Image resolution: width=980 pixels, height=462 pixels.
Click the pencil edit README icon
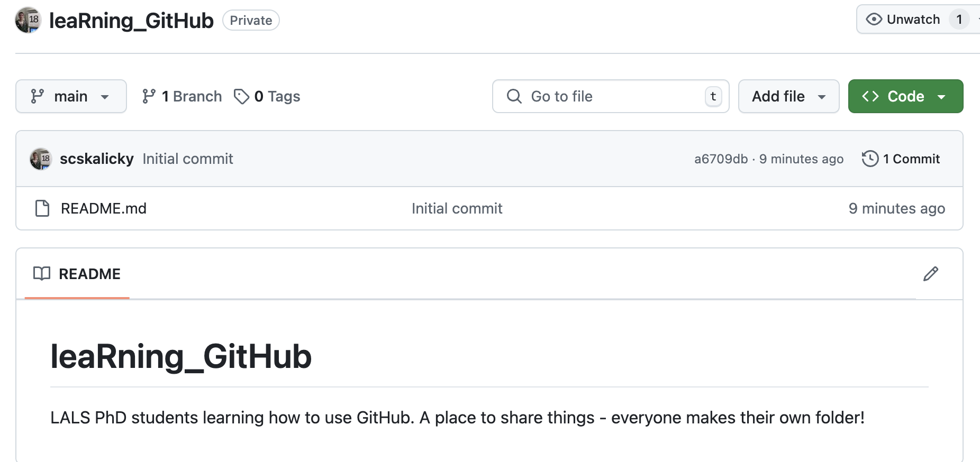coord(931,274)
